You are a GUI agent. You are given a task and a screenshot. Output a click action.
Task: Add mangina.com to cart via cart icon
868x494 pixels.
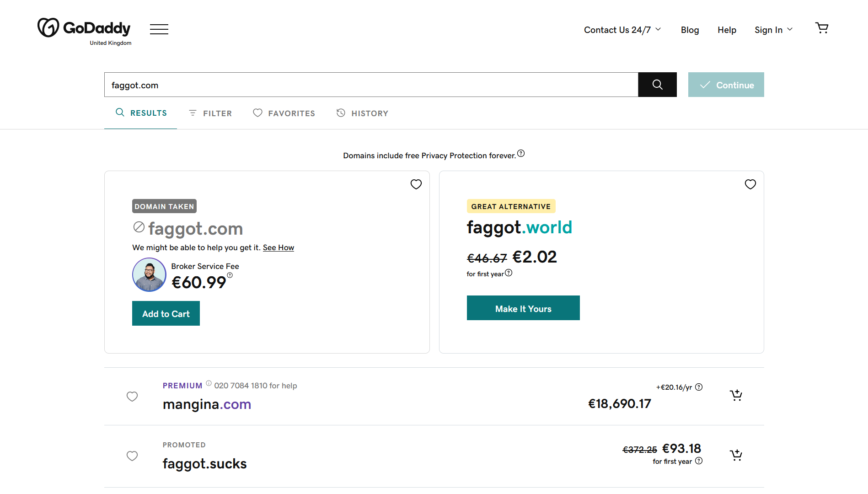[x=736, y=396]
